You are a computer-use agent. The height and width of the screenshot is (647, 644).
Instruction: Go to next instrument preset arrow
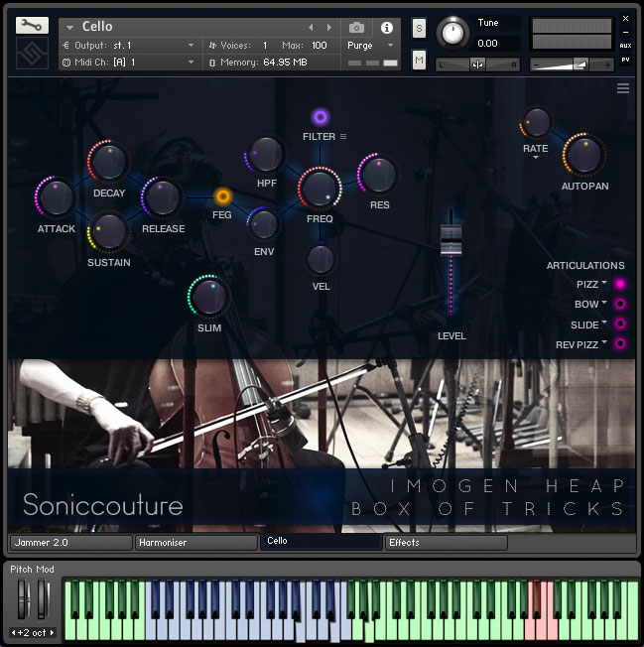point(329,28)
